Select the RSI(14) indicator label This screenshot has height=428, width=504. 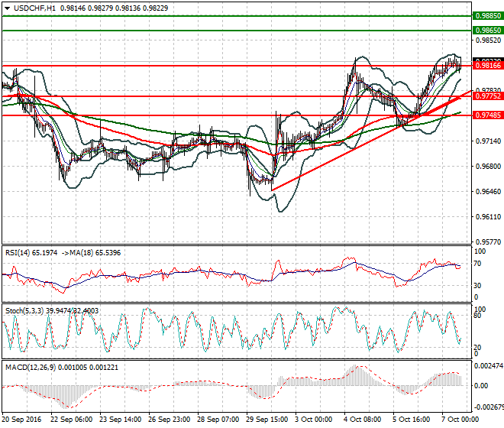click(18, 253)
